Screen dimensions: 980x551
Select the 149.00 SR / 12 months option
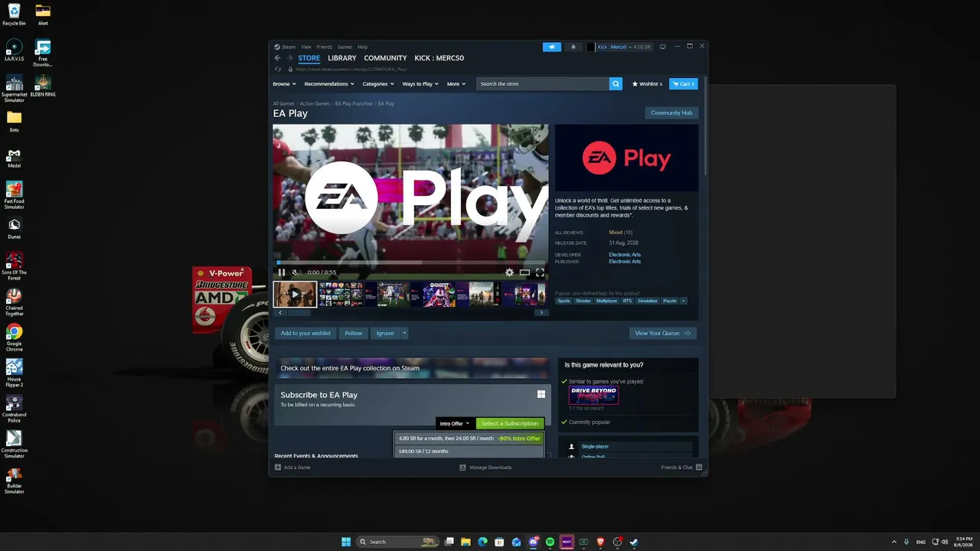point(470,452)
